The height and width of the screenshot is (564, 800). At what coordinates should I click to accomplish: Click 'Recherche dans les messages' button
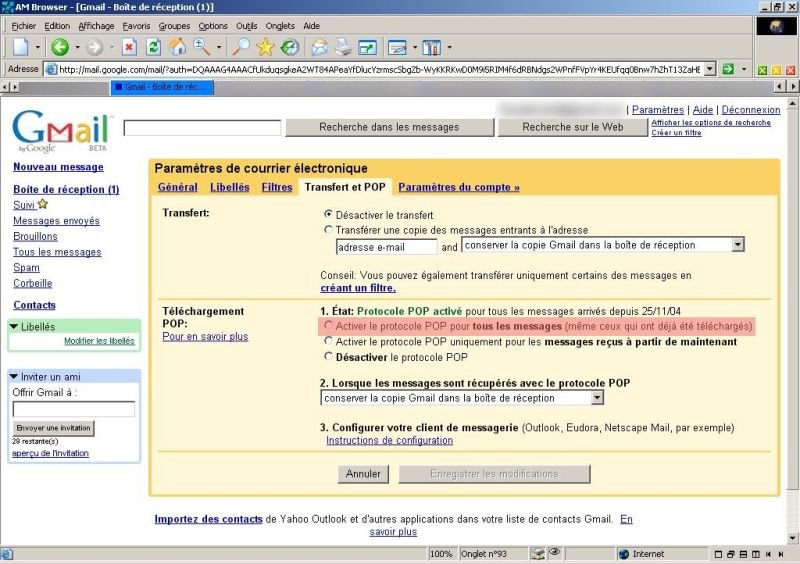click(x=389, y=127)
